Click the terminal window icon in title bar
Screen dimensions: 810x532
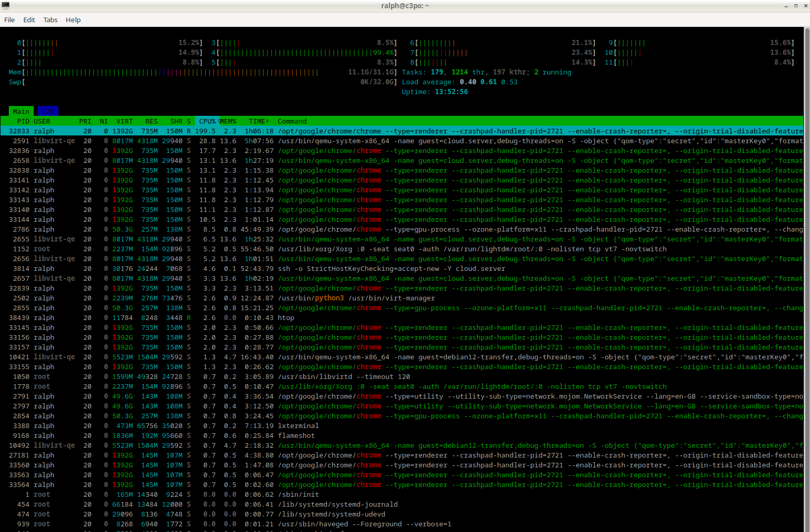tap(6, 6)
